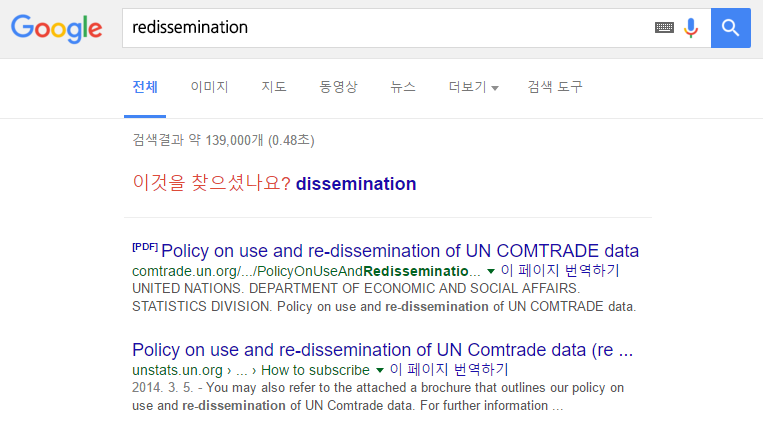
Task: Switch to the 지도 tab
Action: [274, 87]
